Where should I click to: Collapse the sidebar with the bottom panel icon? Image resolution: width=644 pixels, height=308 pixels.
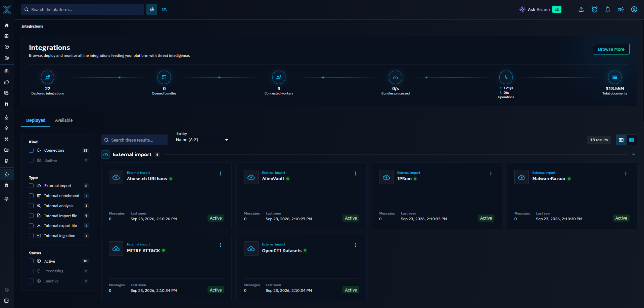click(6, 301)
